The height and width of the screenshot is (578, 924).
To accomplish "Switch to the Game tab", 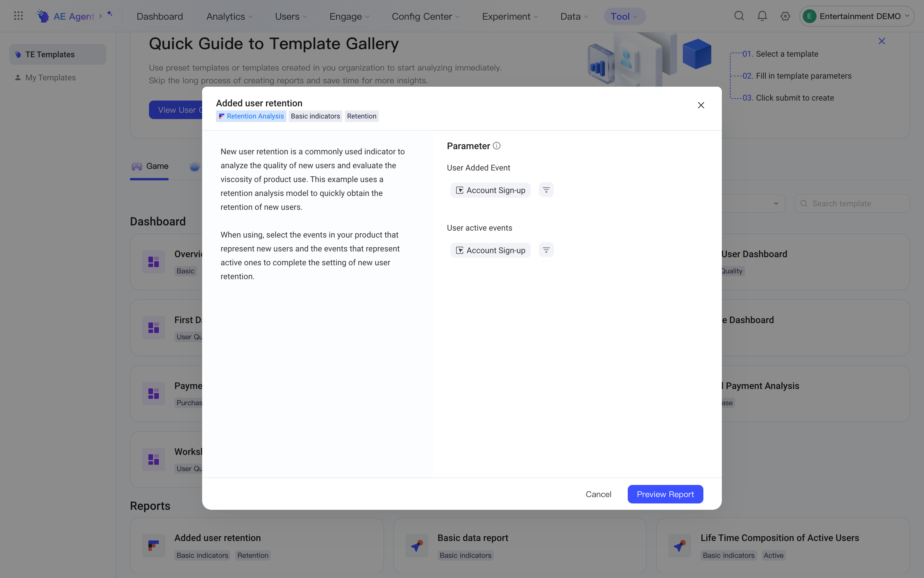I will (x=149, y=166).
